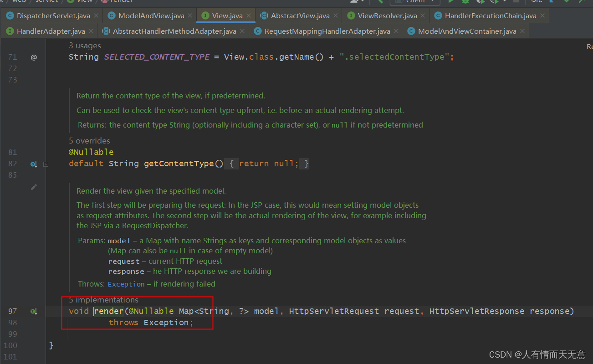Image resolution: width=593 pixels, height=364 pixels.
Task: Click the '3 usages' inlay hint
Action: coord(85,46)
